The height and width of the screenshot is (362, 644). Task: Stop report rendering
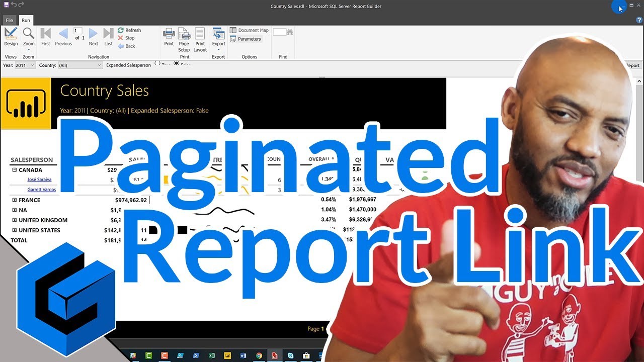click(x=126, y=38)
